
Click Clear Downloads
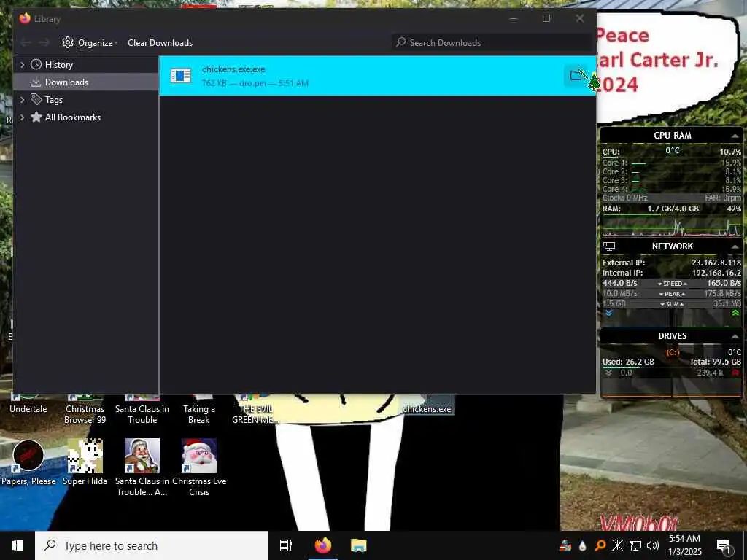click(x=160, y=43)
